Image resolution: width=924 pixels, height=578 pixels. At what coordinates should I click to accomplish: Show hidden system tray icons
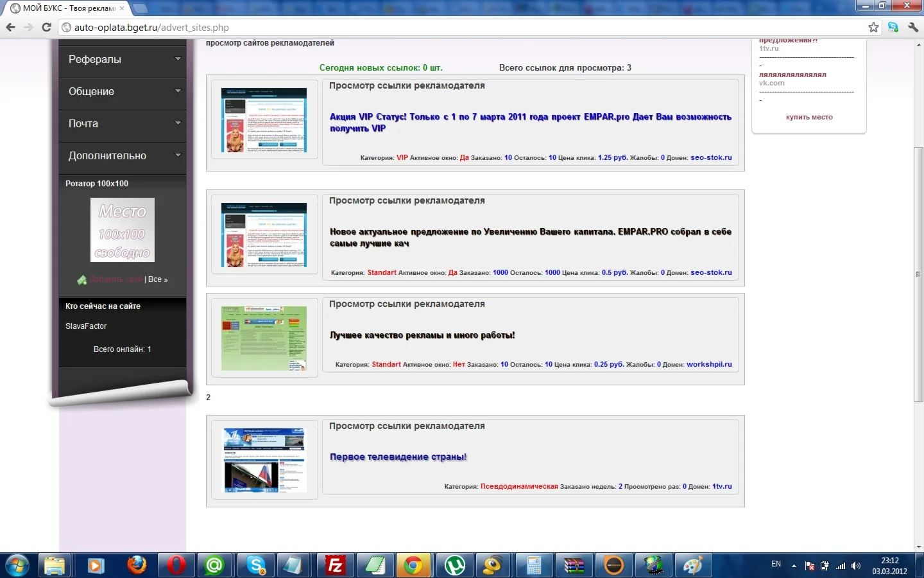(794, 566)
